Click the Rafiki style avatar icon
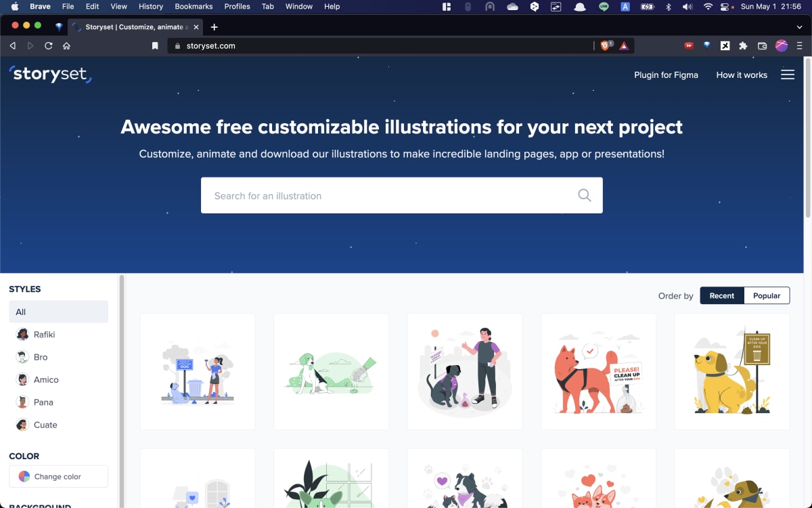812x508 pixels. coord(22,335)
